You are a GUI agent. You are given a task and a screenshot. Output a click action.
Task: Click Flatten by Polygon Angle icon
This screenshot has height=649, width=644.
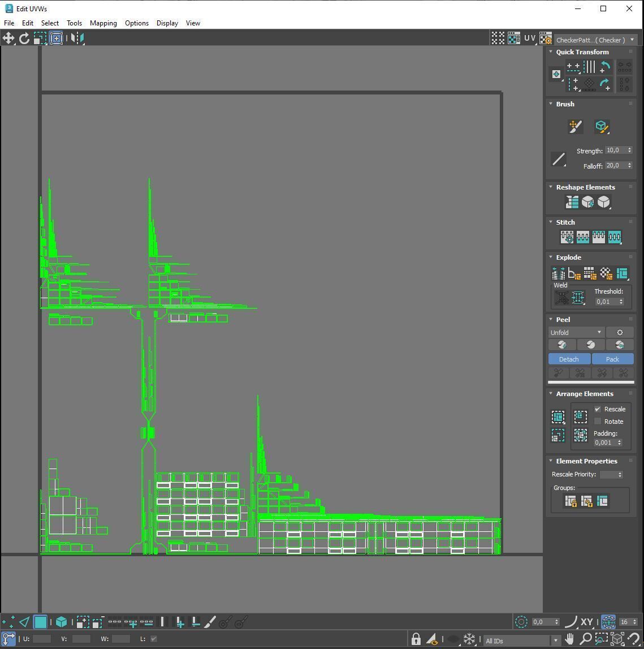pos(574,274)
